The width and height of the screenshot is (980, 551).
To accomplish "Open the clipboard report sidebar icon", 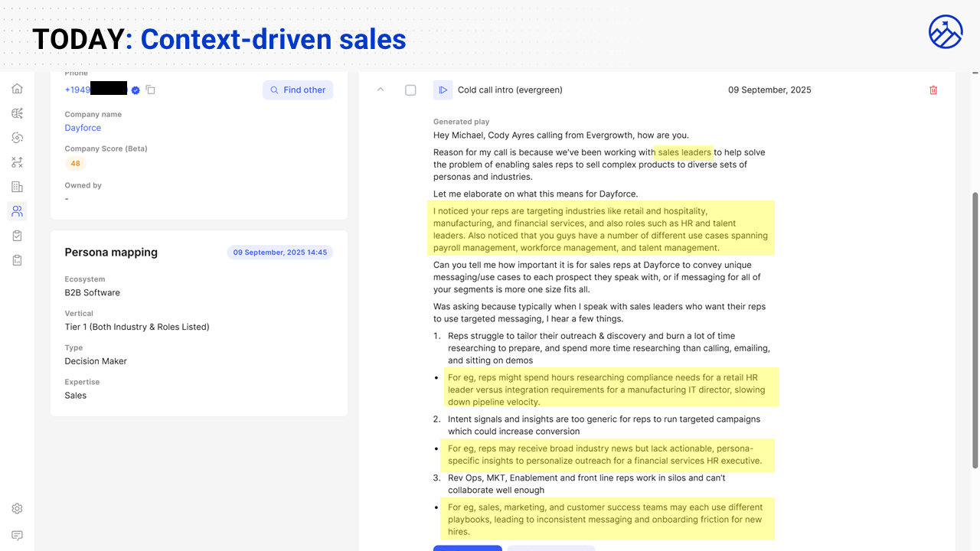I will coord(17,260).
